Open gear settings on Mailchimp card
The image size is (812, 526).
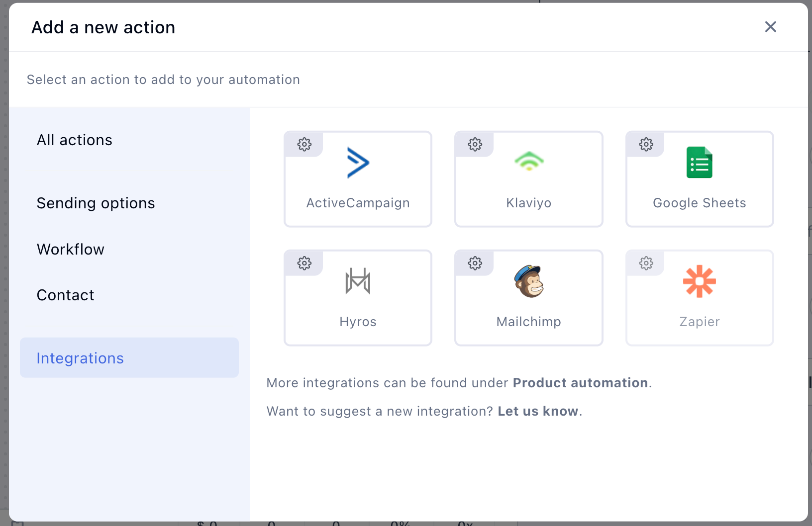pyautogui.click(x=475, y=263)
